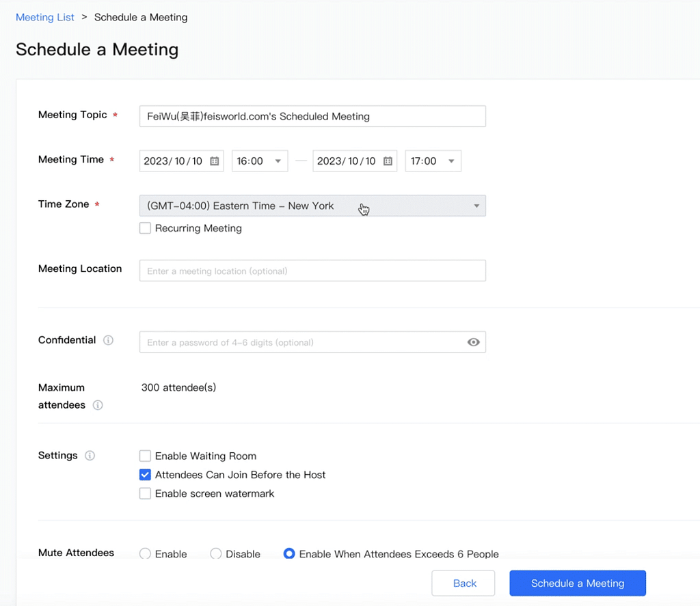The height and width of the screenshot is (606, 700).
Task: Uncheck Attendees Can Join Before the Host
Action: [x=145, y=475]
